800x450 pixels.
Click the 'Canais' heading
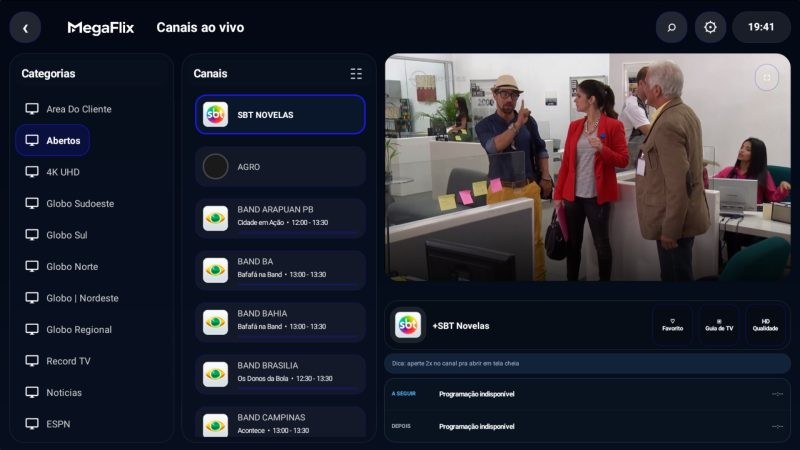(x=210, y=73)
